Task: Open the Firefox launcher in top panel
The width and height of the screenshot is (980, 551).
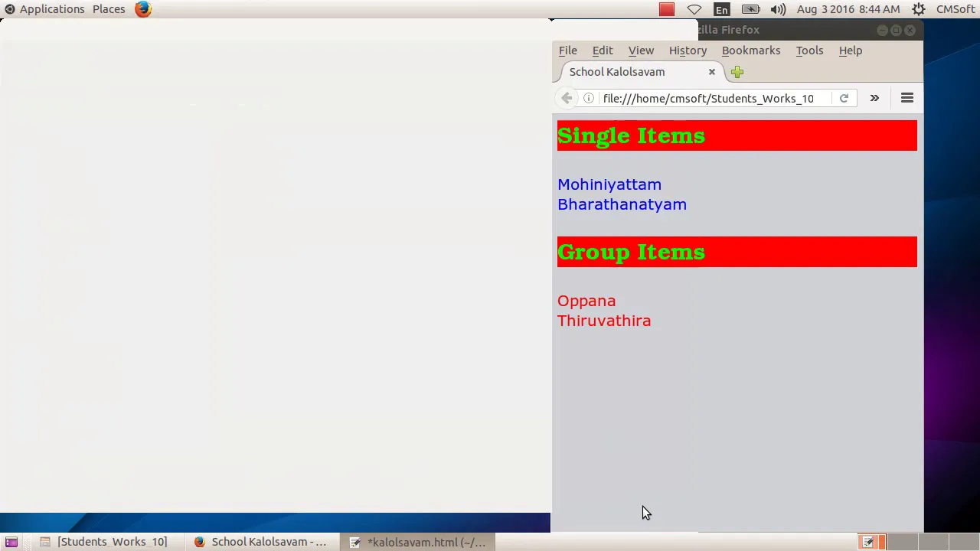Action: pos(142,9)
